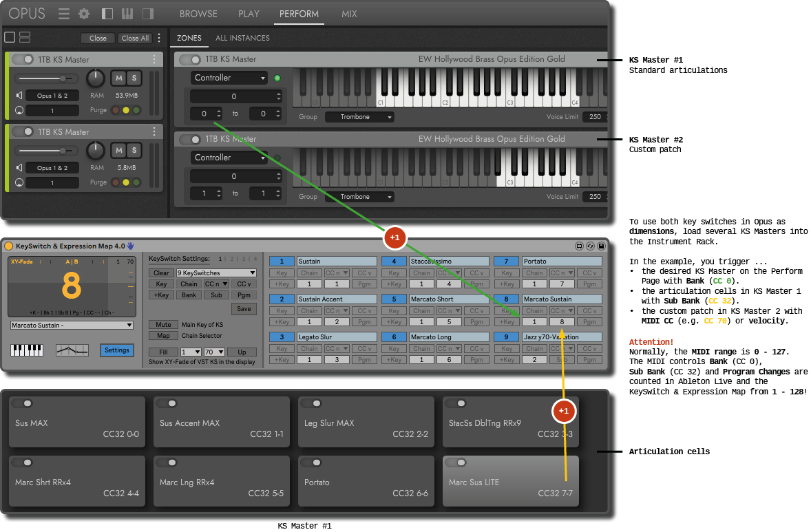Image resolution: width=811 pixels, height=532 pixels.
Task: Mute first rack KS Master with M
Action: (x=119, y=78)
